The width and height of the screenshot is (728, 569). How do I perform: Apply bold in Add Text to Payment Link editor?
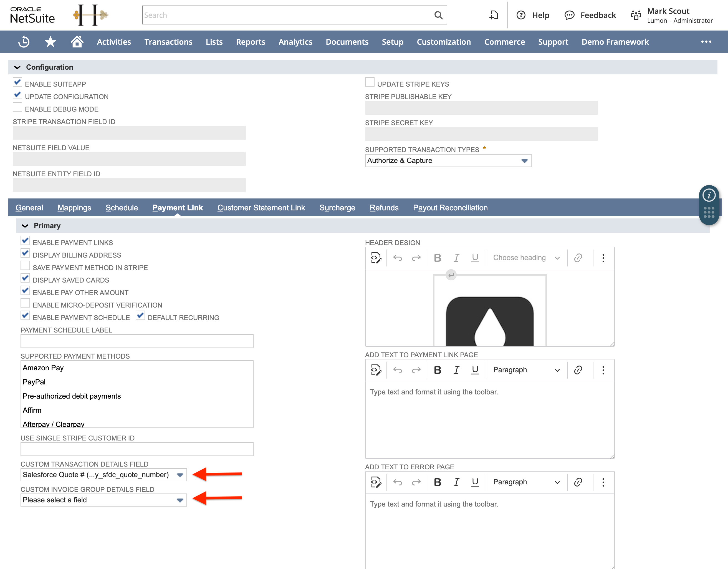coord(437,369)
